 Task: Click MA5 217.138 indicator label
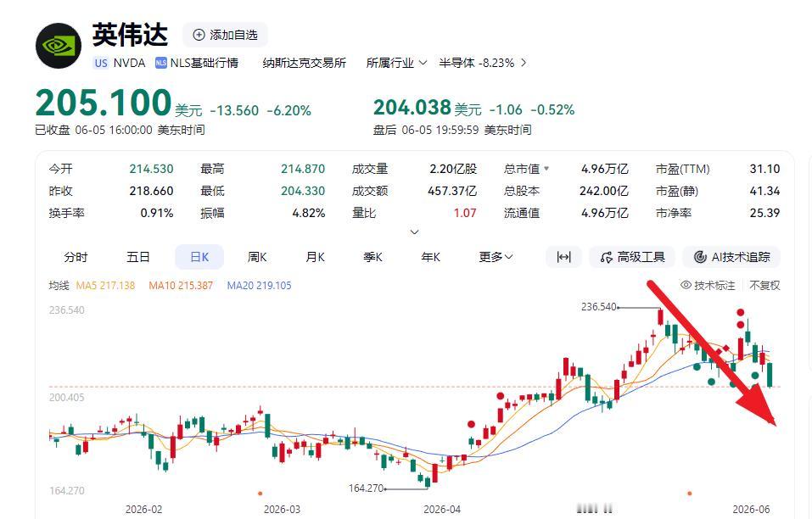point(106,286)
